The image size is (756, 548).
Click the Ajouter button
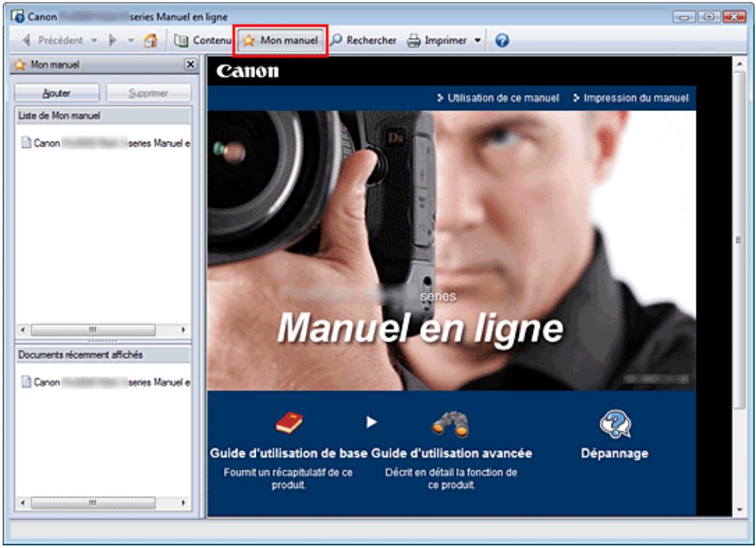click(56, 93)
